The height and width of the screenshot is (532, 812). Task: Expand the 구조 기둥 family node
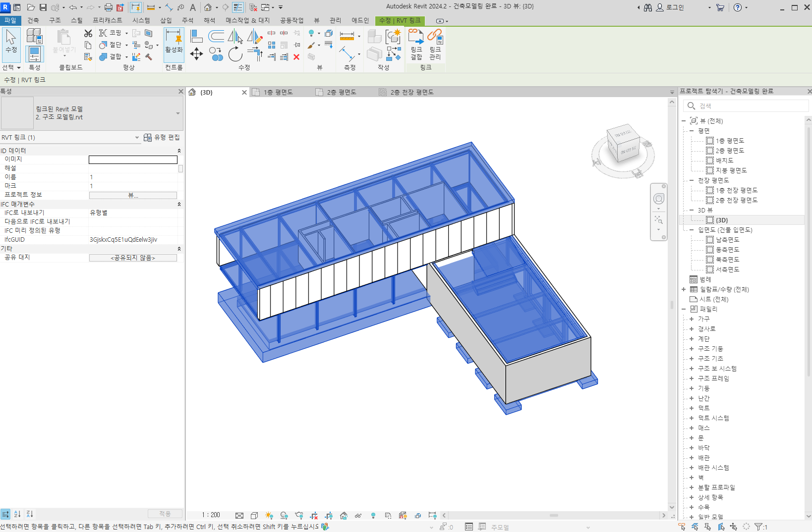click(692, 349)
